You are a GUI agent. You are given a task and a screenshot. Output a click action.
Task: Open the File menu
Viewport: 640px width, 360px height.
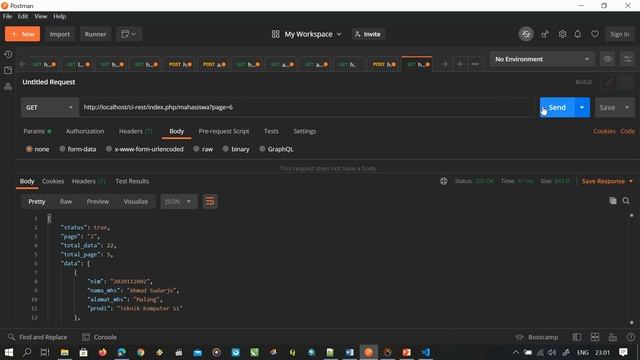click(x=7, y=16)
